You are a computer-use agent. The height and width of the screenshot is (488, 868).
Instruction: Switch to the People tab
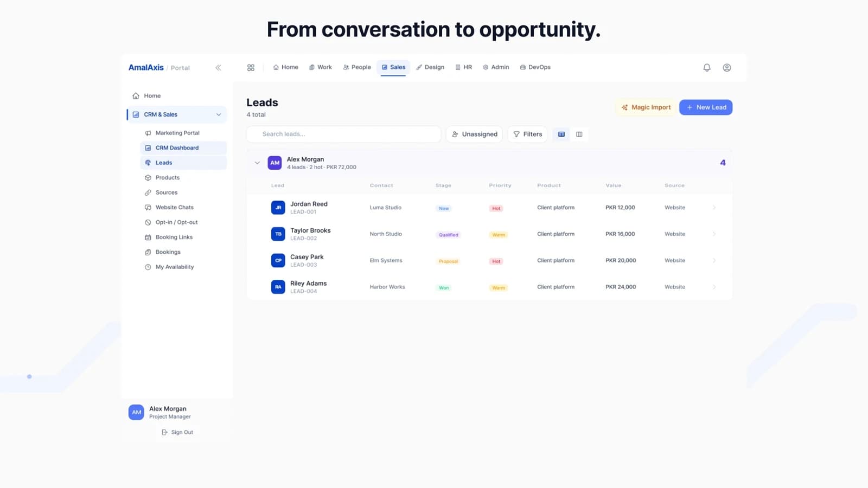357,67
